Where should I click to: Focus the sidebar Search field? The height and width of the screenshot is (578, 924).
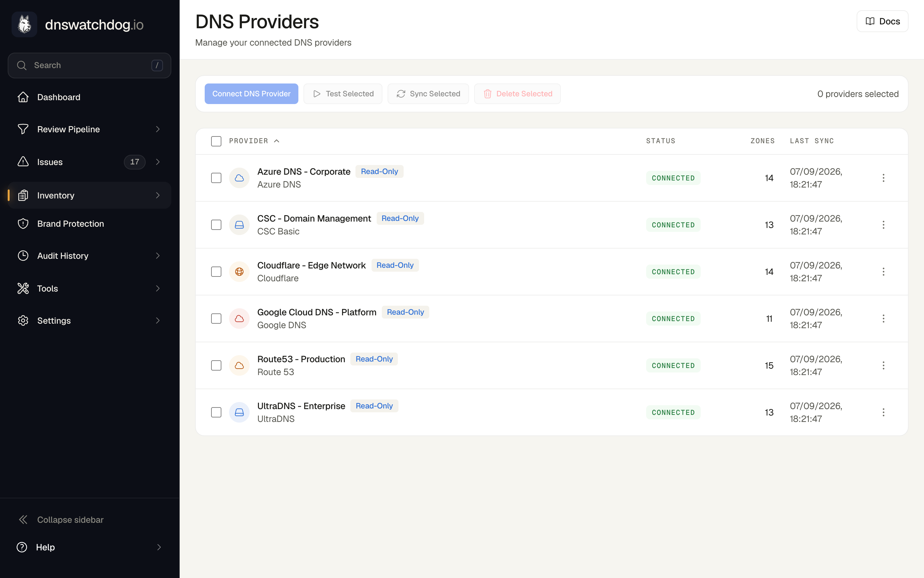[x=89, y=66]
